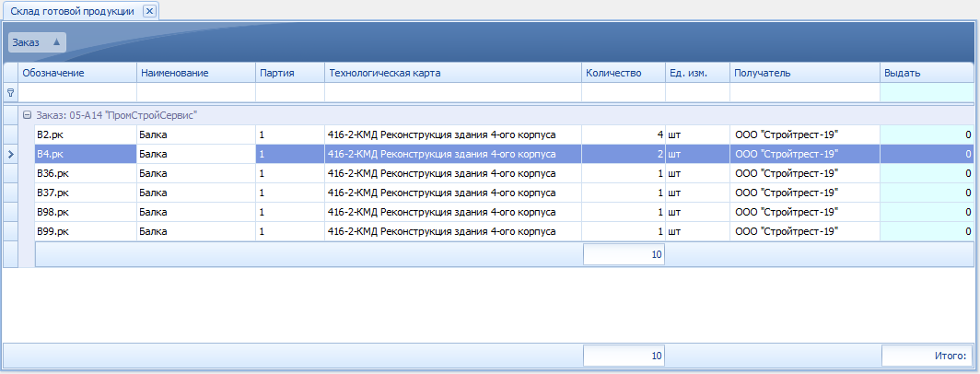Edit the Выдать value in B98.рк row

tap(927, 212)
